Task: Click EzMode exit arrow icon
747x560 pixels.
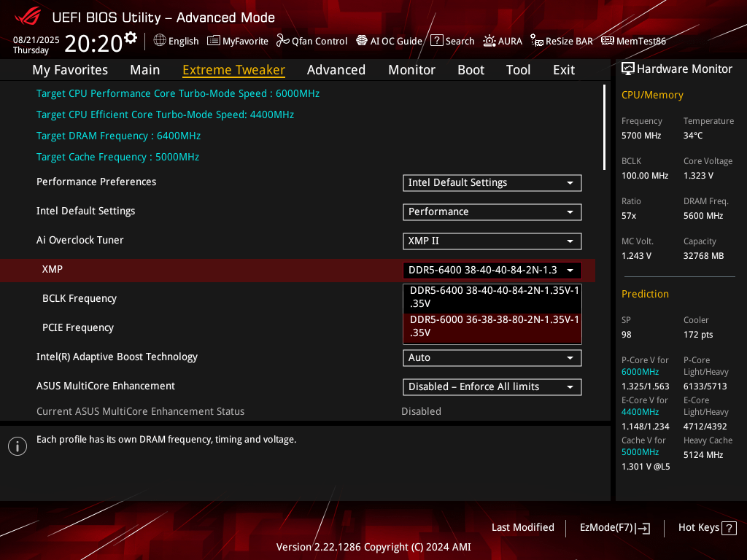Action: 643,528
